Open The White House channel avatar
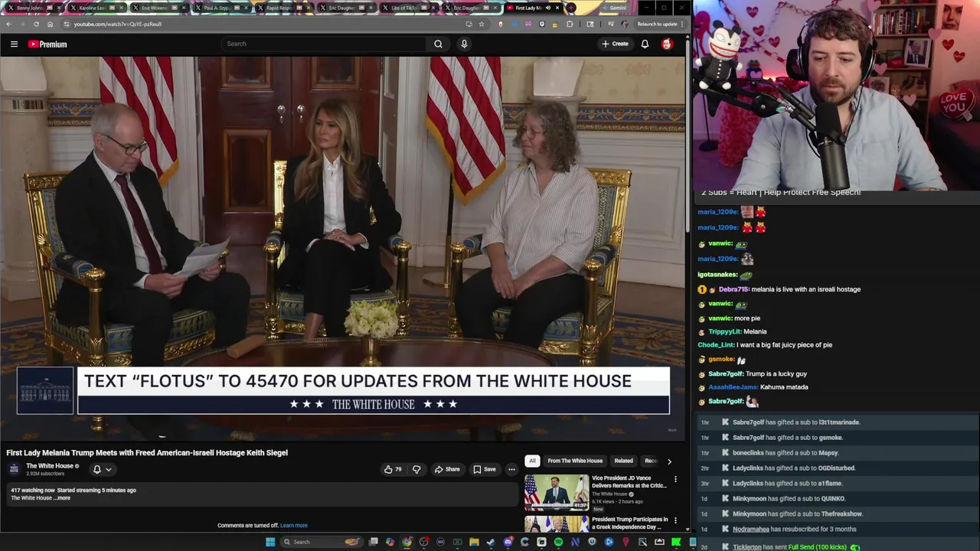This screenshot has height=551, width=980. (14, 469)
